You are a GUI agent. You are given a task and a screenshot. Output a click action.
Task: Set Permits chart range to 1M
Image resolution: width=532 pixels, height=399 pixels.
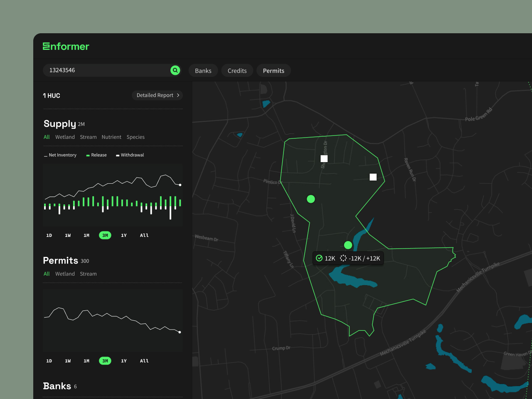(86, 361)
